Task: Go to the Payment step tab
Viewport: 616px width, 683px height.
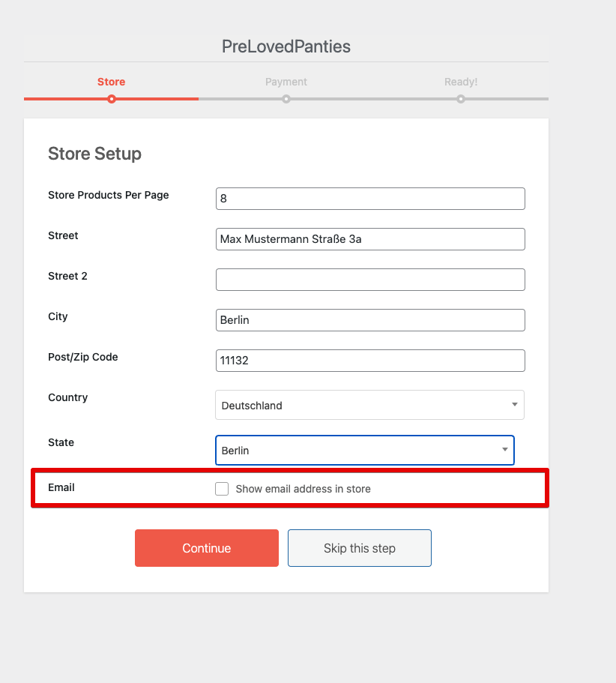Action: 286,82
